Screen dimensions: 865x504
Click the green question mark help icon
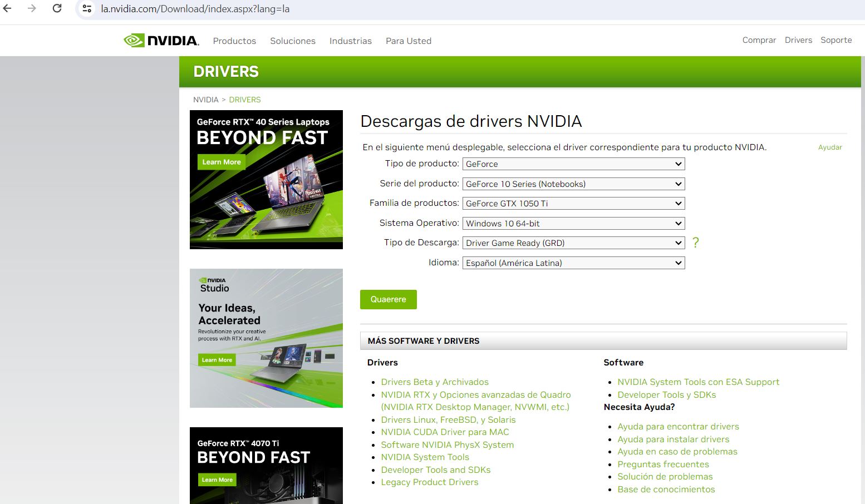click(695, 243)
